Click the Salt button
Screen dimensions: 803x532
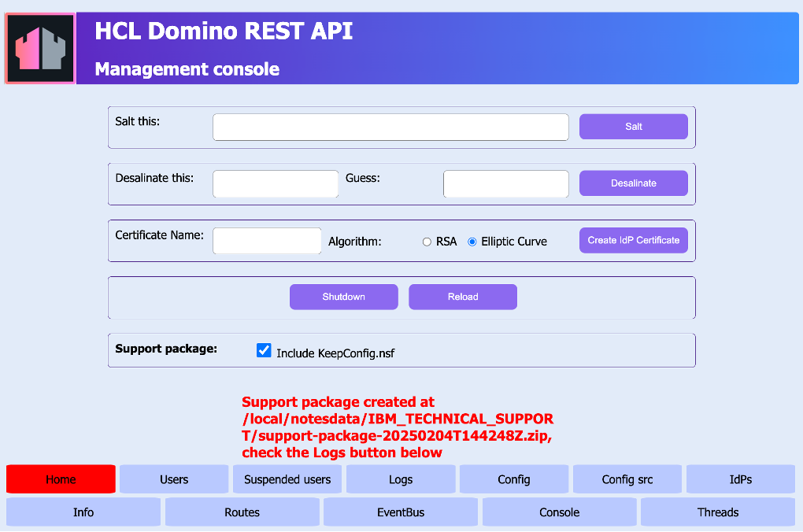[x=634, y=127]
